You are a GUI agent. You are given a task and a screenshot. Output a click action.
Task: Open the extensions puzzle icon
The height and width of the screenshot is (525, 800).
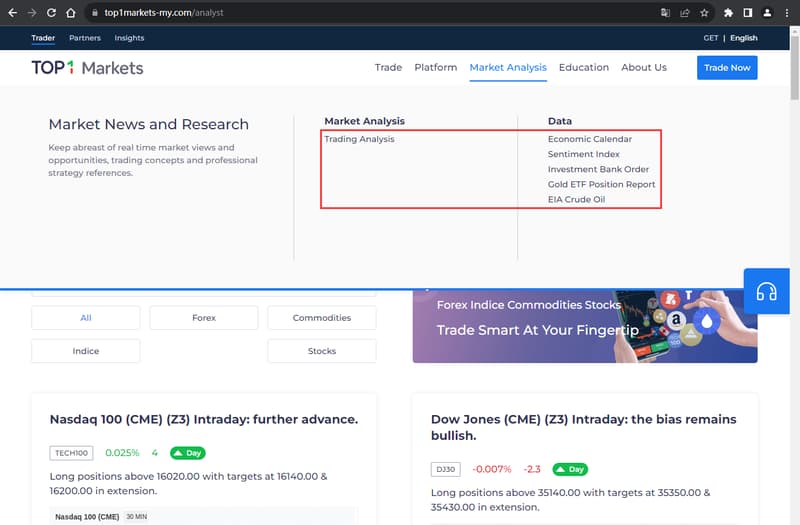tap(728, 13)
